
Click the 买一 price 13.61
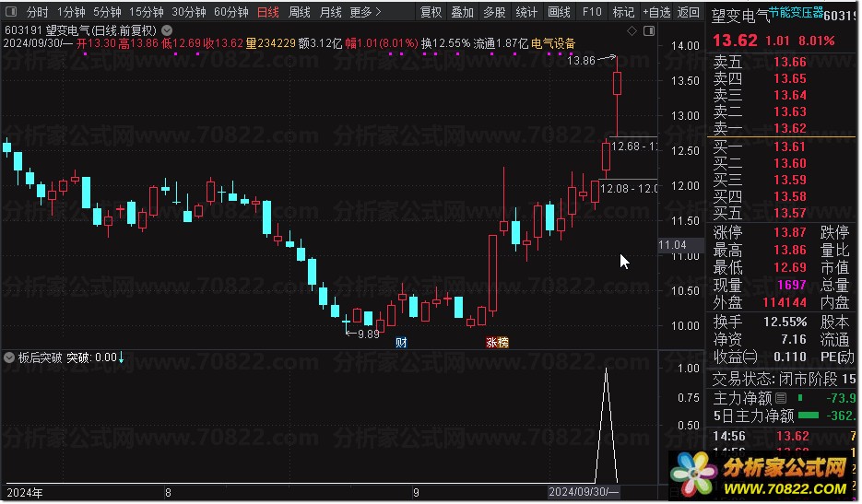pos(790,147)
